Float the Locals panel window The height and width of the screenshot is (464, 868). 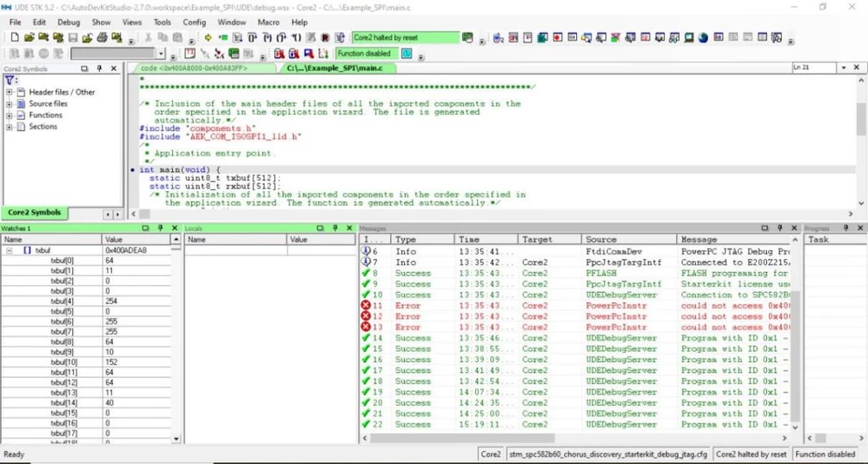[320, 229]
